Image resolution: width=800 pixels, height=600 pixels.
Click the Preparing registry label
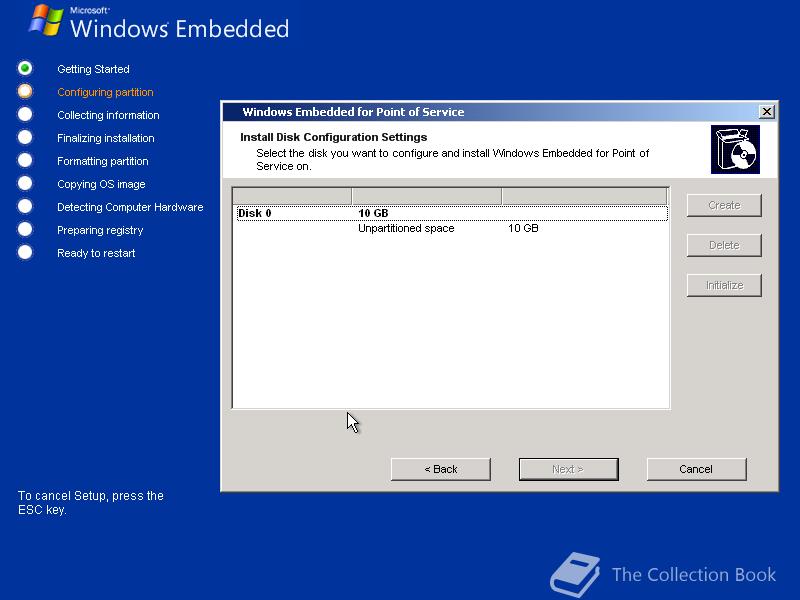click(100, 230)
